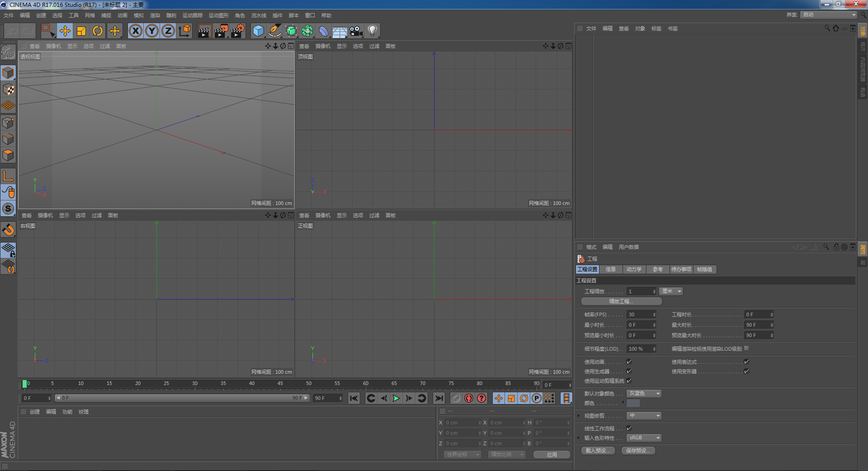This screenshot has width=868, height=471.
Task: Open the 帧插值 tab
Action: point(704,270)
